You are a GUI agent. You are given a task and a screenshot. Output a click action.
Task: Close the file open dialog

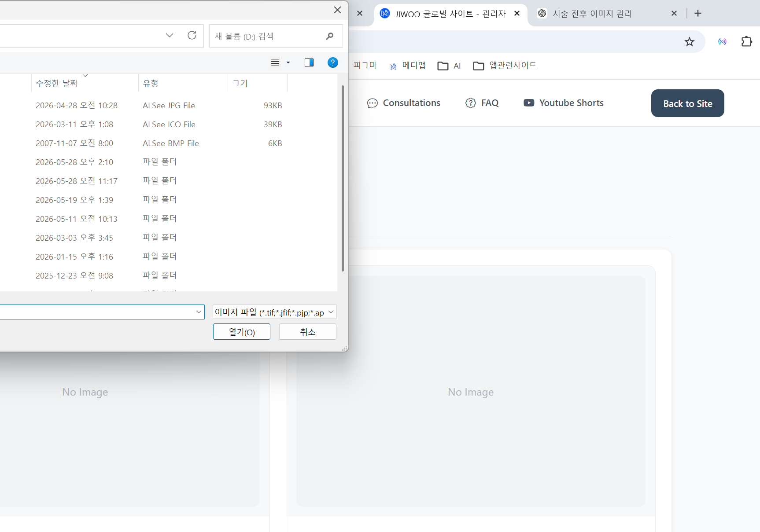(338, 10)
